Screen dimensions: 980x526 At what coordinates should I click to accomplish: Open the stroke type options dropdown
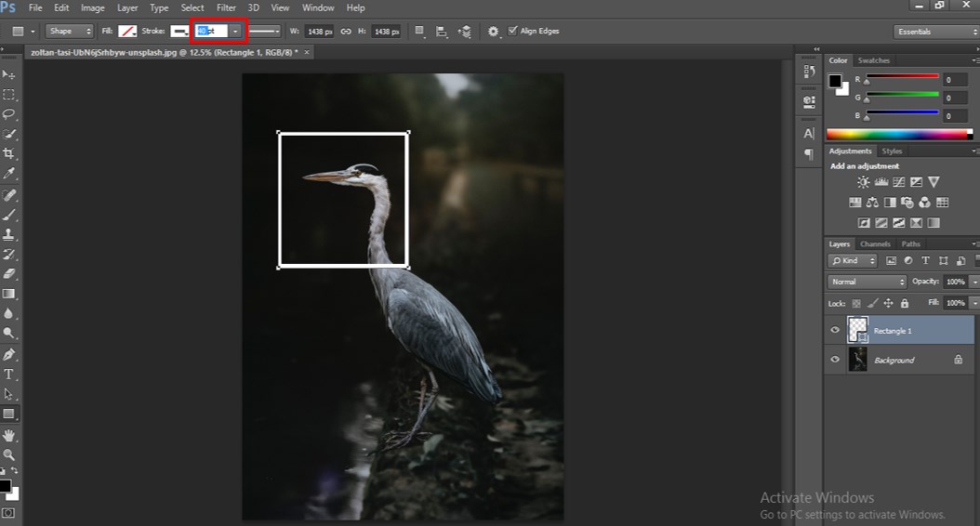[x=264, y=32]
